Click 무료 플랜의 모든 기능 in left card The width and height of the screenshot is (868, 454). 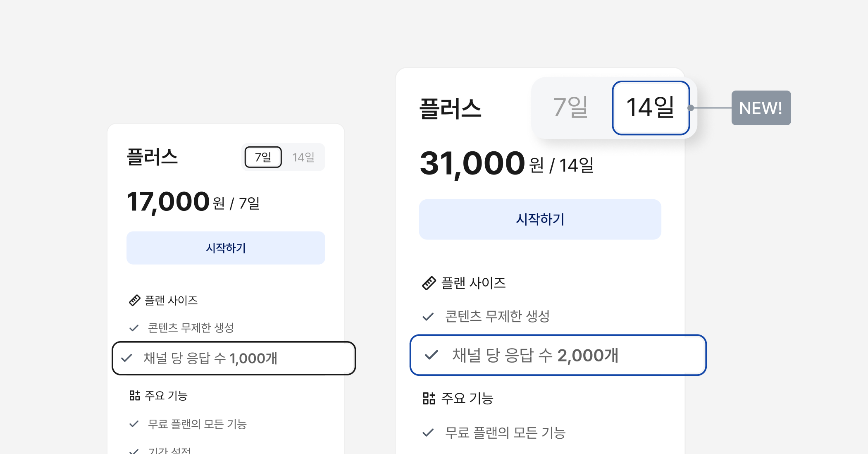197,424
